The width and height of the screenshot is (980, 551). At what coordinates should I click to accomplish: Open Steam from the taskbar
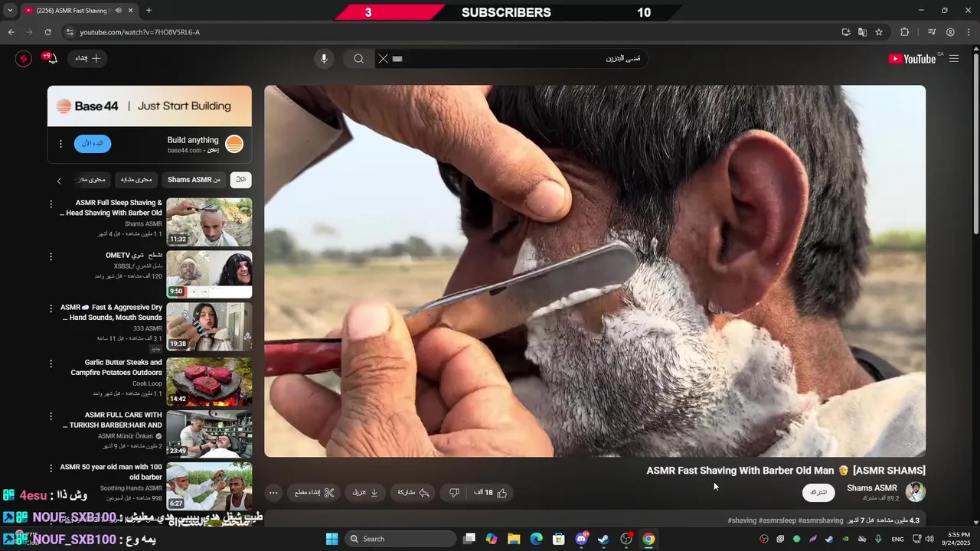[x=604, y=539]
